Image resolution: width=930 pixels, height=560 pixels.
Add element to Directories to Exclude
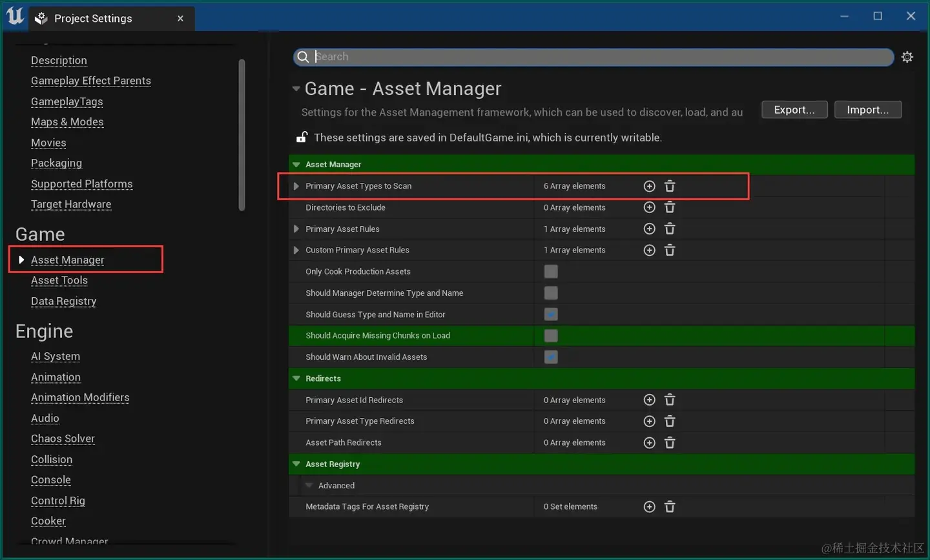click(650, 207)
